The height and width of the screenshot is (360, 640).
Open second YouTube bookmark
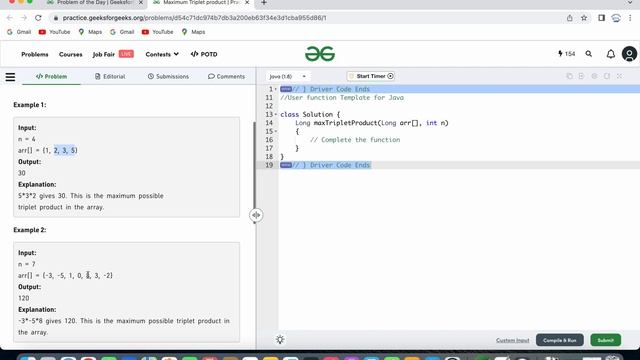[x=158, y=32]
